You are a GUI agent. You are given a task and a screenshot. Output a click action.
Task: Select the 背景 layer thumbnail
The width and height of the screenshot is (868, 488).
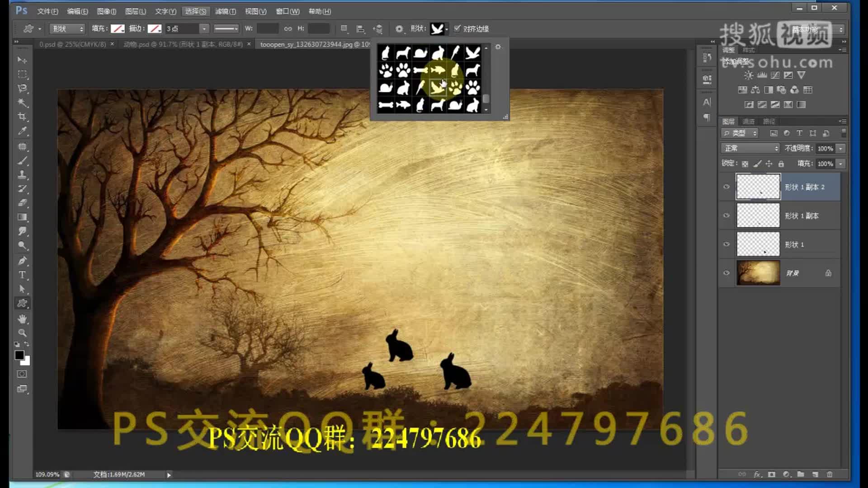click(x=758, y=273)
